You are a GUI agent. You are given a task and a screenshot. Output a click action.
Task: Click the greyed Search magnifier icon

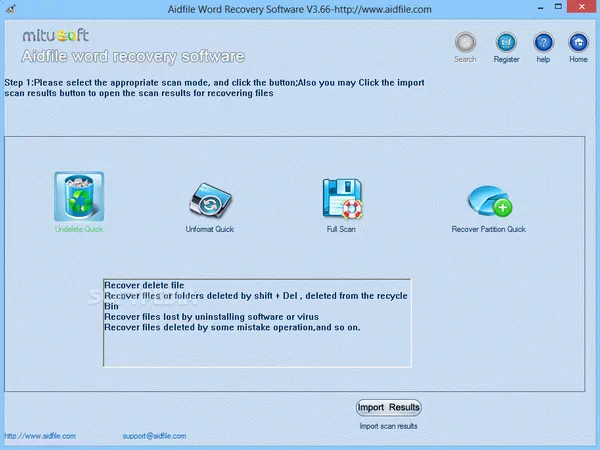pyautogui.click(x=465, y=42)
